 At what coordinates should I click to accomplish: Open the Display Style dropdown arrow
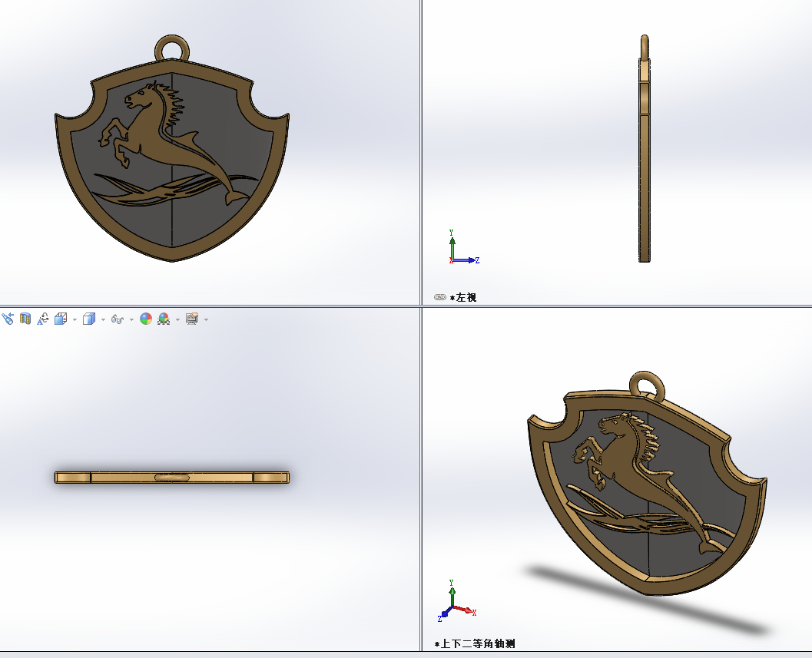[x=103, y=319]
